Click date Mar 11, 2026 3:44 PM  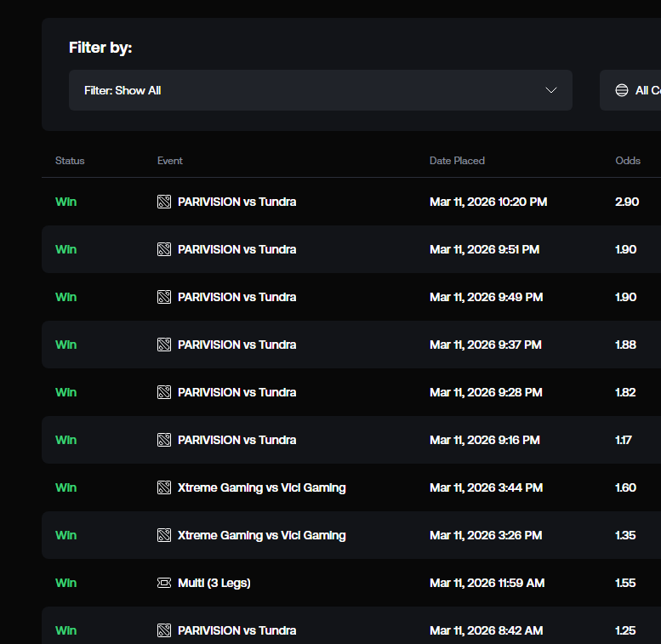[486, 487]
